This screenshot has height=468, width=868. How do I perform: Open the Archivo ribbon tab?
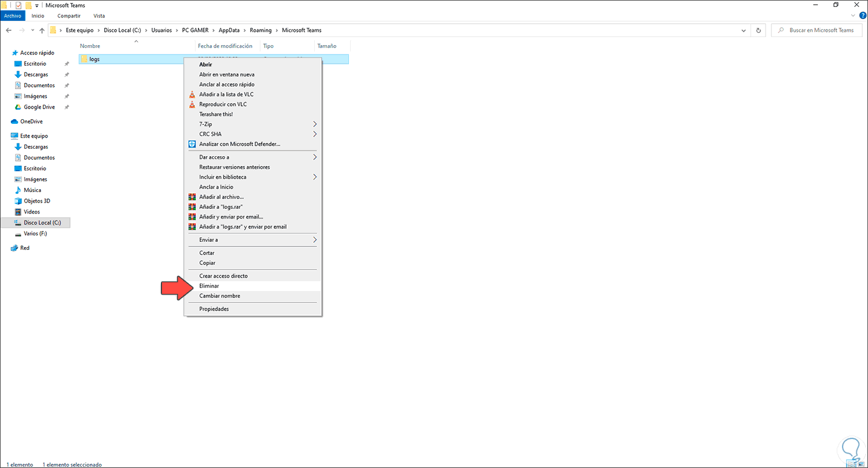13,16
